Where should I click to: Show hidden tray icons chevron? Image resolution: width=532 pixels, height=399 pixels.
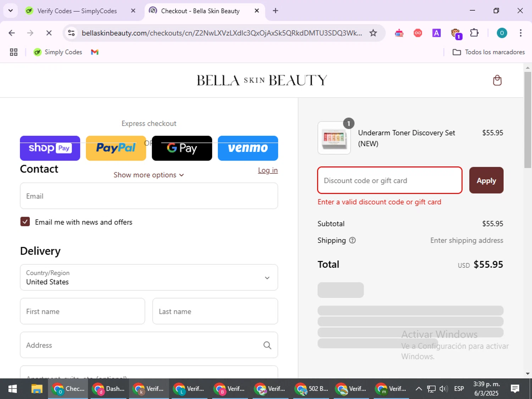point(419,389)
